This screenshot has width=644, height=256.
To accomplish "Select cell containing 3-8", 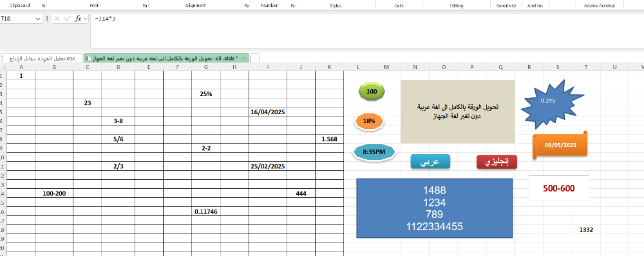I will [x=118, y=121].
